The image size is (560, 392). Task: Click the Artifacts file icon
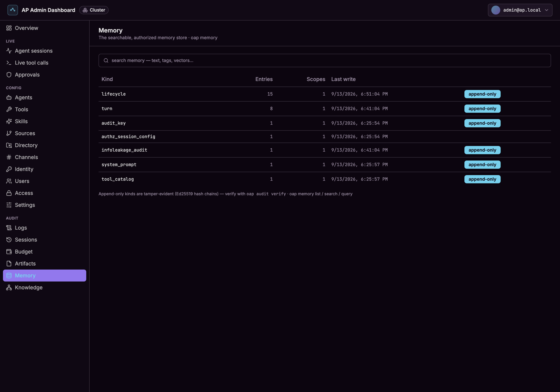[x=9, y=264]
